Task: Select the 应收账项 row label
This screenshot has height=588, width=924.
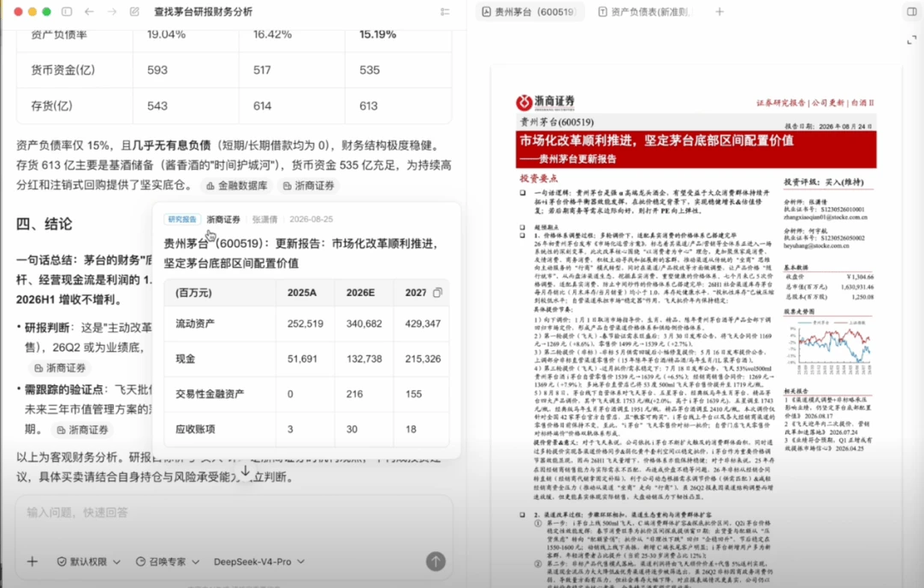Action: tap(195, 430)
